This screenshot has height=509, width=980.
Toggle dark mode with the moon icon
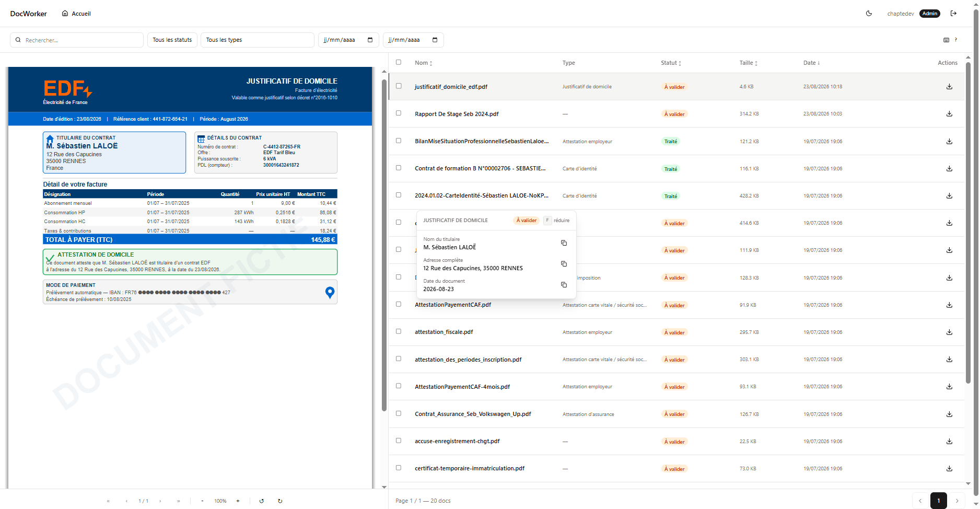coord(869,14)
